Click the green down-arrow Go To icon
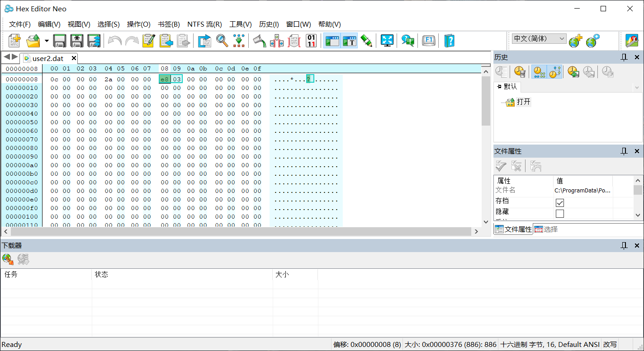This screenshot has width=644, height=351. (239, 41)
